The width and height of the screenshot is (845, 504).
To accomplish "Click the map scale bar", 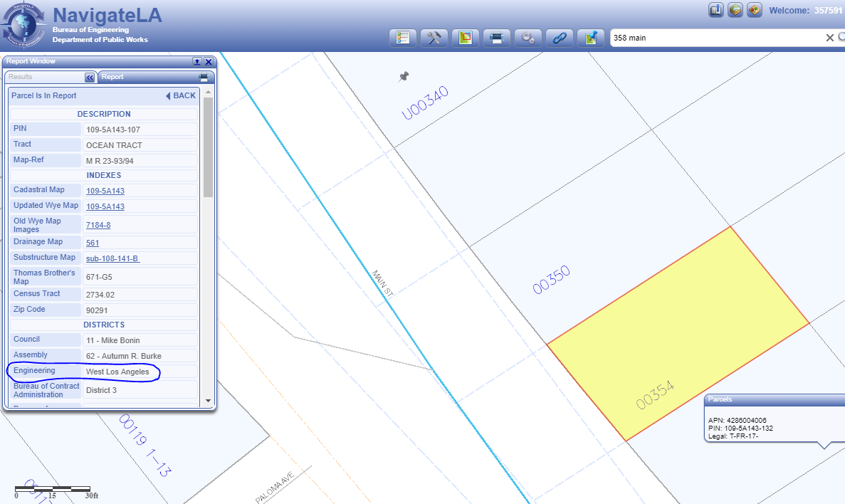I will point(52,489).
